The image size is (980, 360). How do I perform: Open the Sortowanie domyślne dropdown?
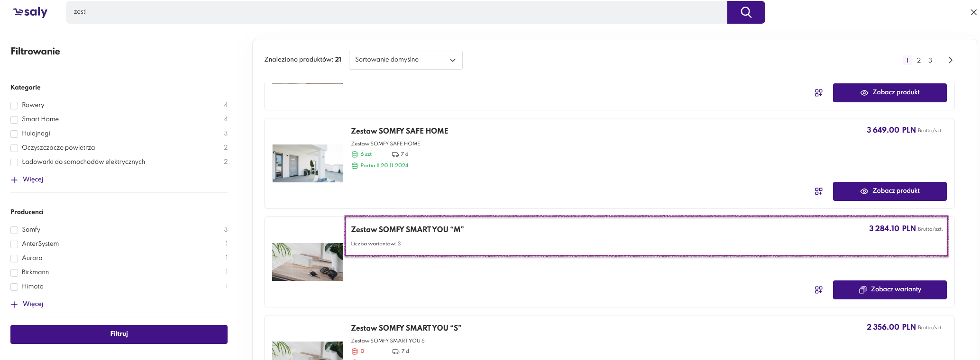point(405,60)
